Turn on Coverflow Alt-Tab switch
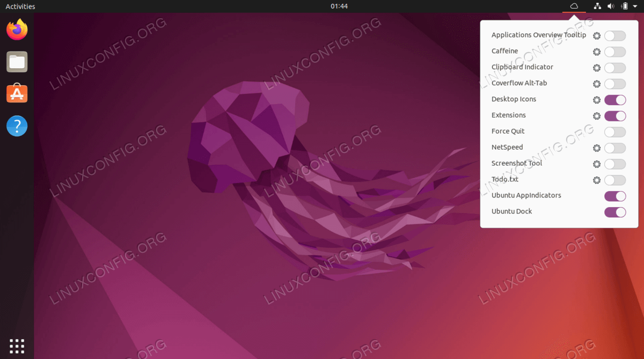Screen dimensions: 644x359 point(615,84)
